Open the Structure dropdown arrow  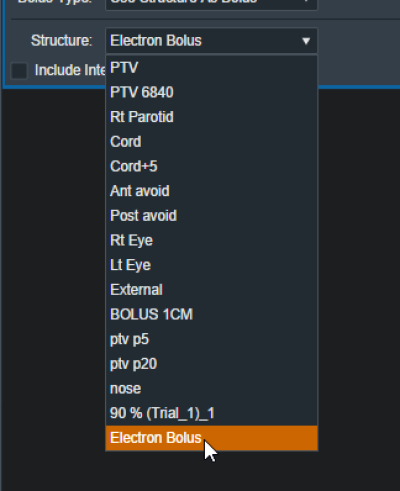[306, 41]
